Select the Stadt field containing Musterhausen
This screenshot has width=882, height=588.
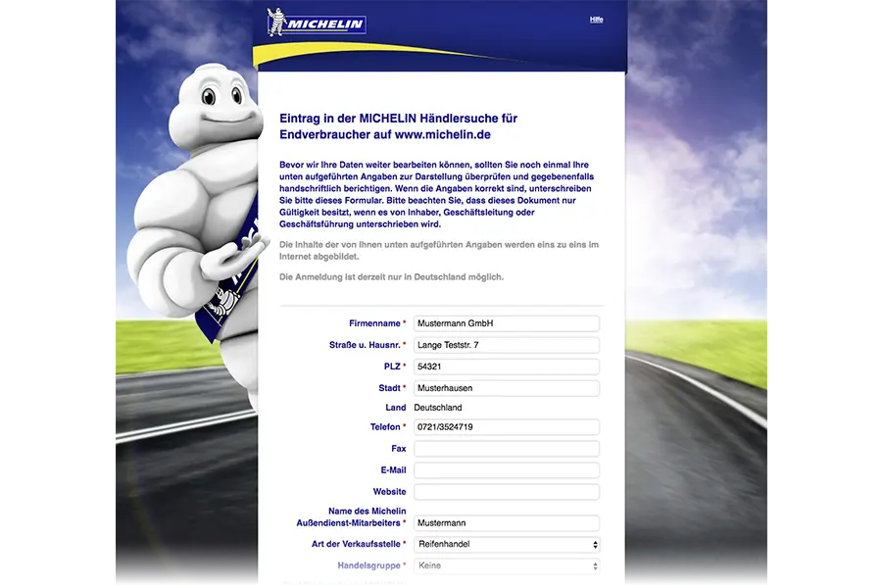click(x=507, y=388)
